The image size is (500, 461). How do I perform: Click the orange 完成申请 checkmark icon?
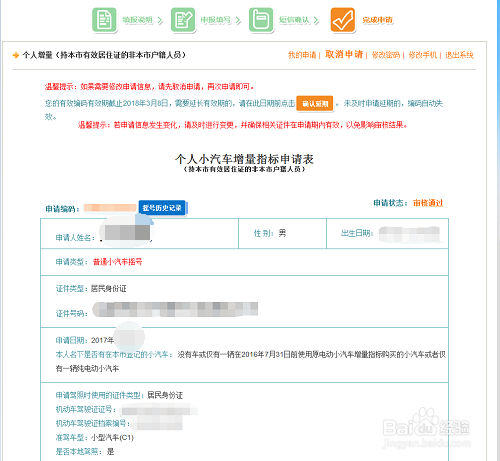(x=343, y=20)
